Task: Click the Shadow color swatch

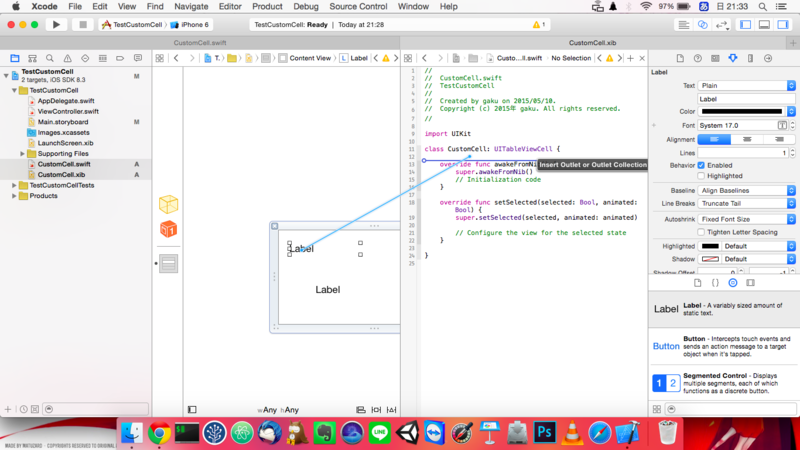Action: click(x=710, y=259)
